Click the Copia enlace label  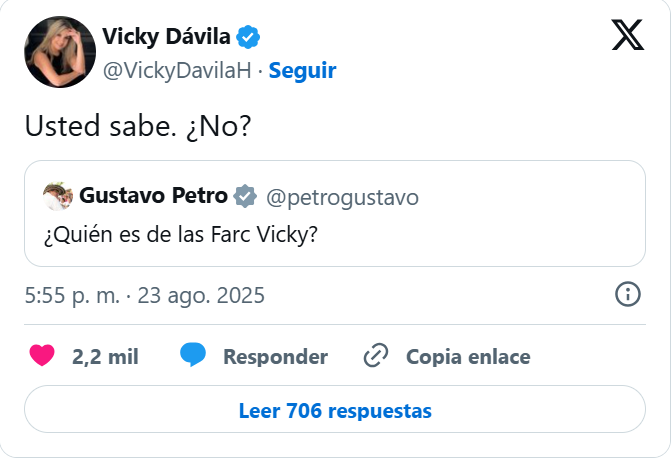click(x=468, y=357)
